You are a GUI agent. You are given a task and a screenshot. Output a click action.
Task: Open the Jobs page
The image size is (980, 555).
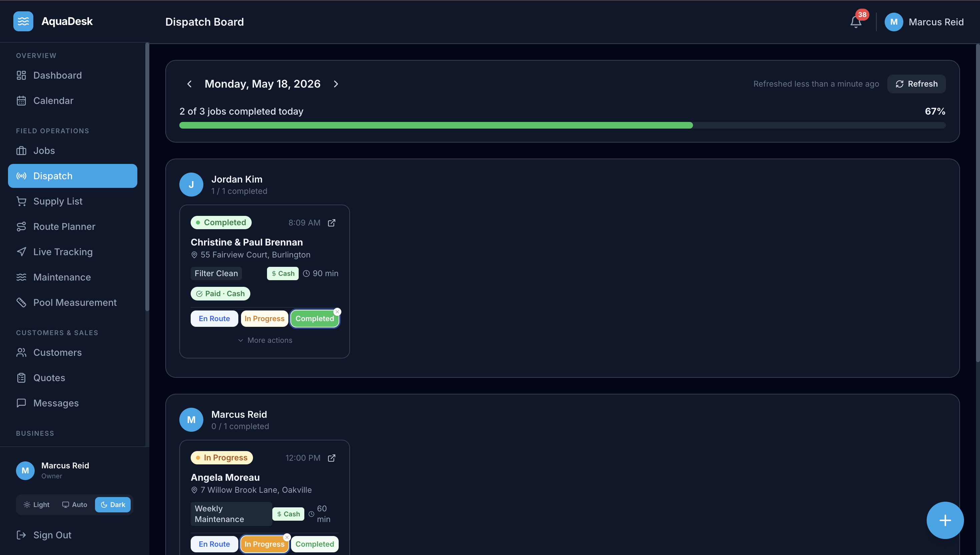72,151
